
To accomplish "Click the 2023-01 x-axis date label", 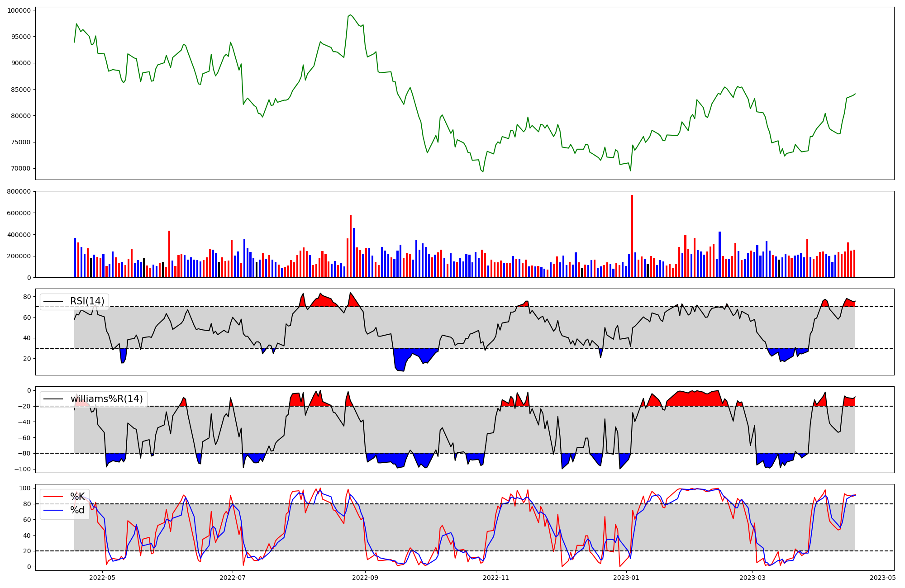I will [626, 578].
